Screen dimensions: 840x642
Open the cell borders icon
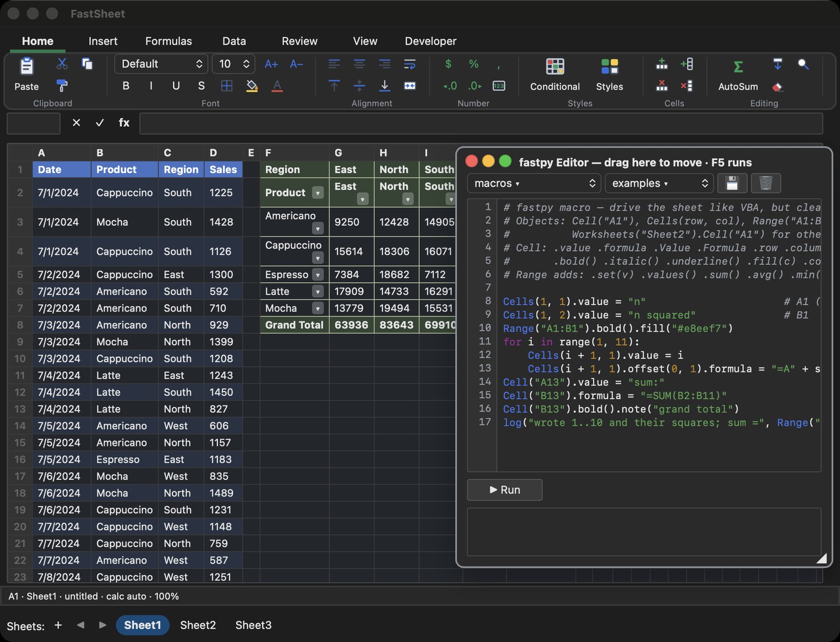227,86
